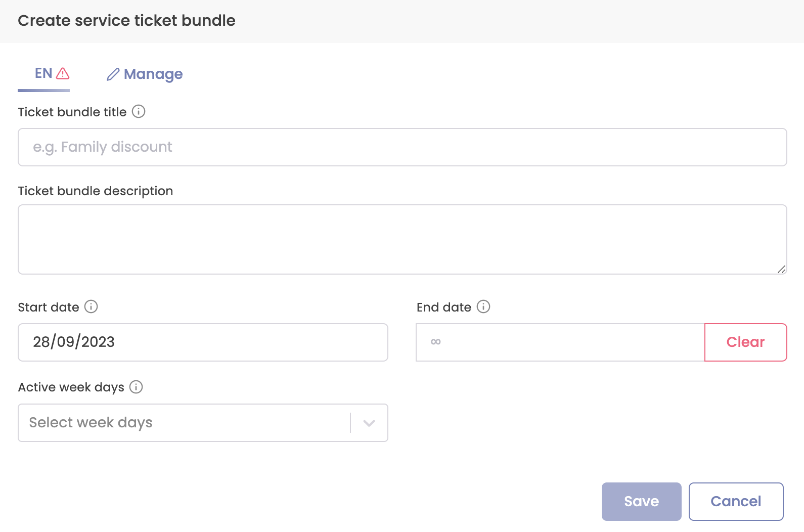804x532 pixels.
Task: Clear the End date value
Action: tap(745, 342)
